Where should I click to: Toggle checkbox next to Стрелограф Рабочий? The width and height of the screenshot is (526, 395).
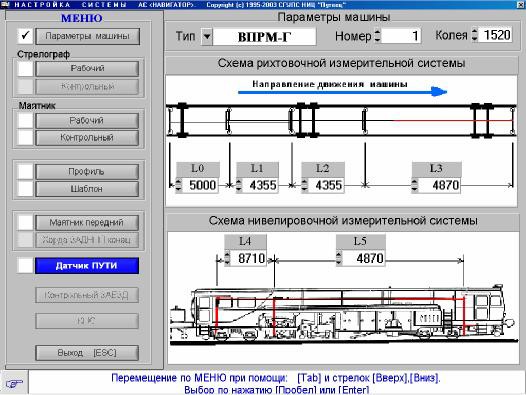pos(25,68)
